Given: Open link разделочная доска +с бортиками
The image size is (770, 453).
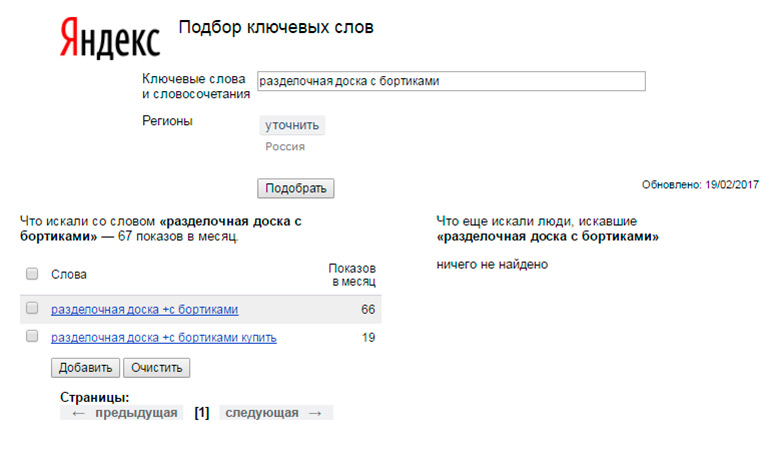Looking at the screenshot, I should (144, 310).
